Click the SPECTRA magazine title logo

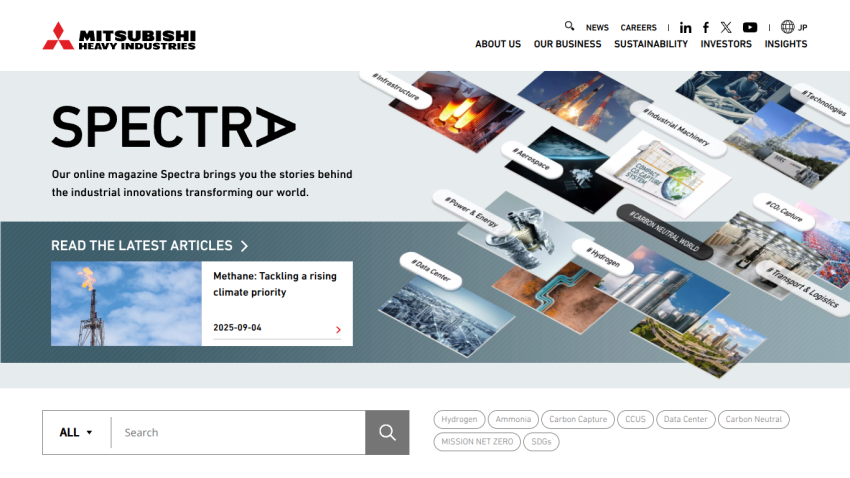click(x=173, y=127)
